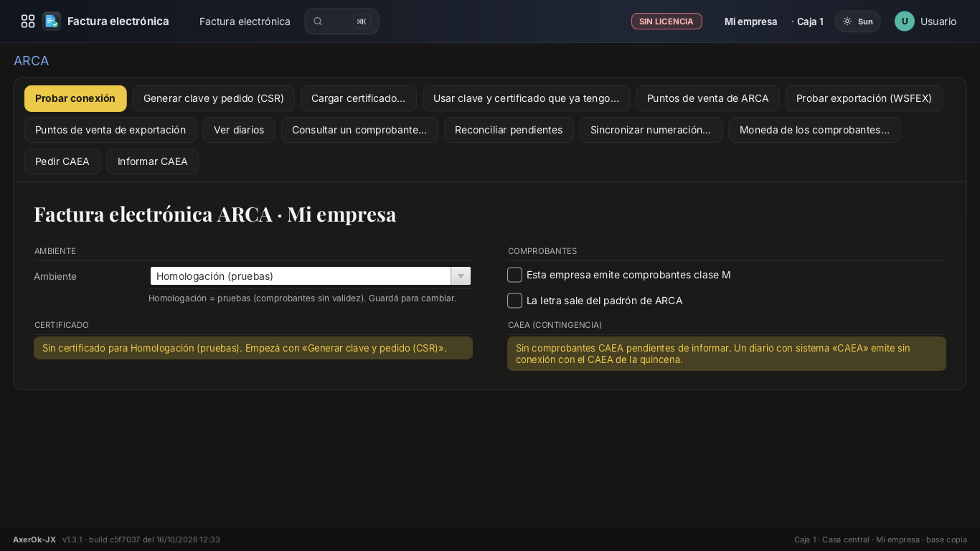The width and height of the screenshot is (980, 551).
Task: Click the 'Factura electrónica ARCA · Mi empresa' heading
Action: pyautogui.click(x=215, y=214)
